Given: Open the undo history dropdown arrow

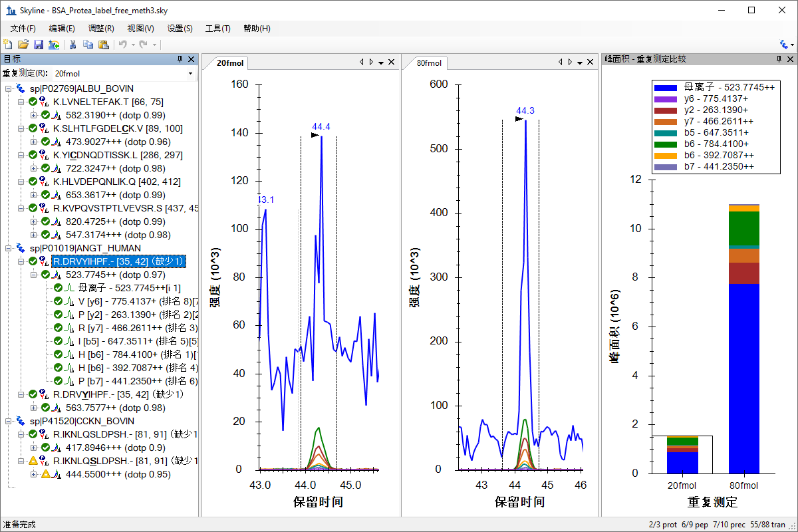Looking at the screenshot, I should tap(133, 45).
